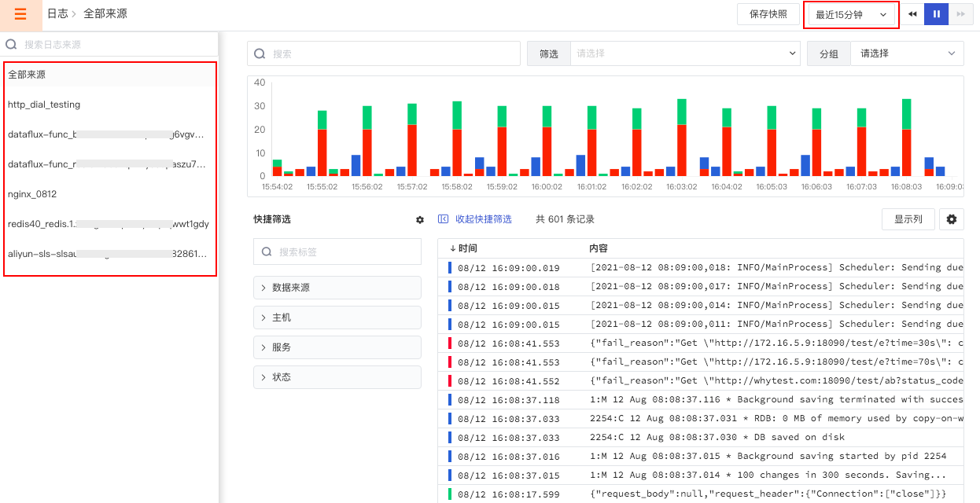Image resolution: width=980 pixels, height=503 pixels.
Task: Select dataflux-func source ending in j6vgv
Action: tap(109, 134)
